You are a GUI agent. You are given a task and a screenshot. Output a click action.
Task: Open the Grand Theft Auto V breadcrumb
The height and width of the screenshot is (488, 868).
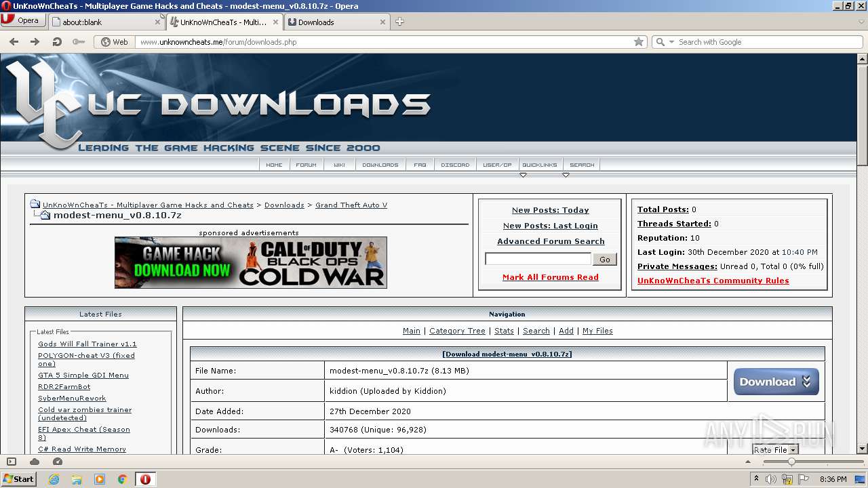click(x=351, y=205)
